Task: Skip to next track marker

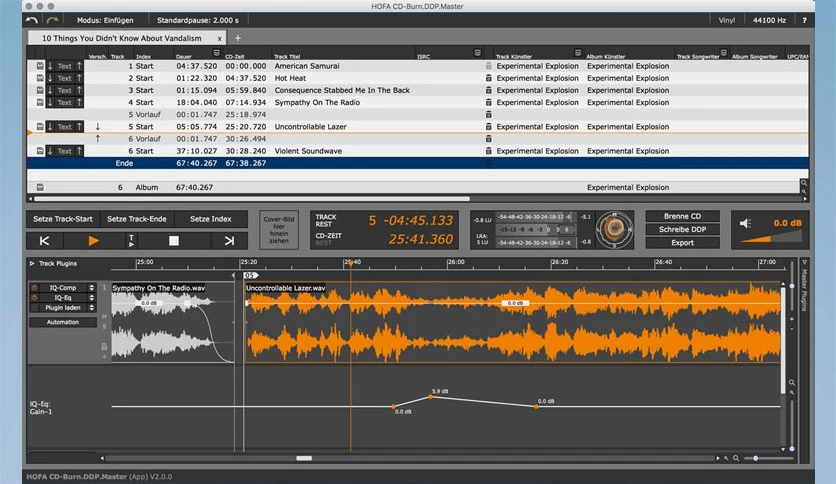Action: click(229, 241)
